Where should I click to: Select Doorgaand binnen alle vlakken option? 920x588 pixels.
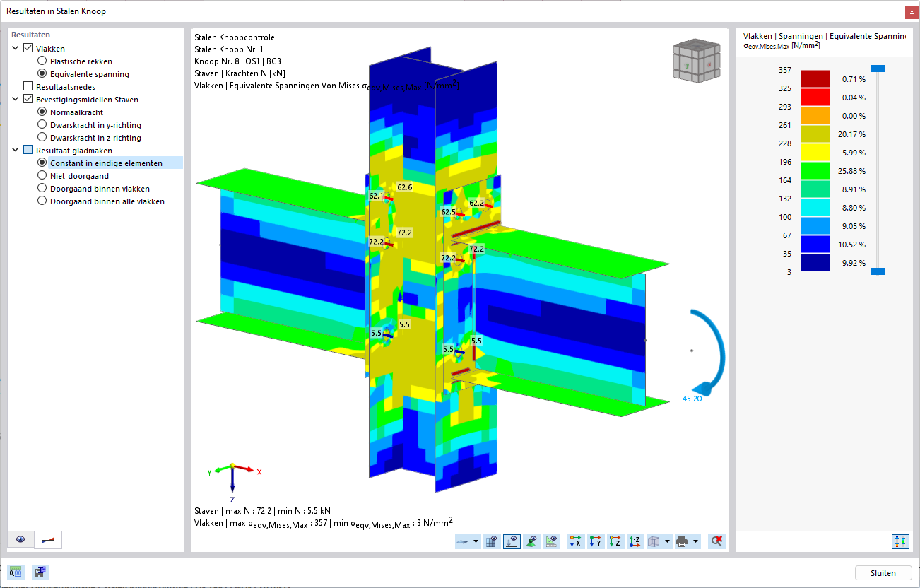pyautogui.click(x=42, y=201)
